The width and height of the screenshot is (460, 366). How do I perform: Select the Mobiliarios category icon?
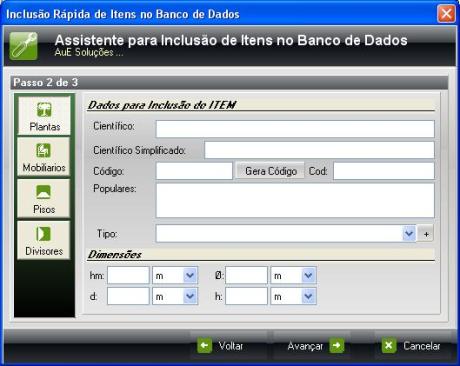[44, 157]
